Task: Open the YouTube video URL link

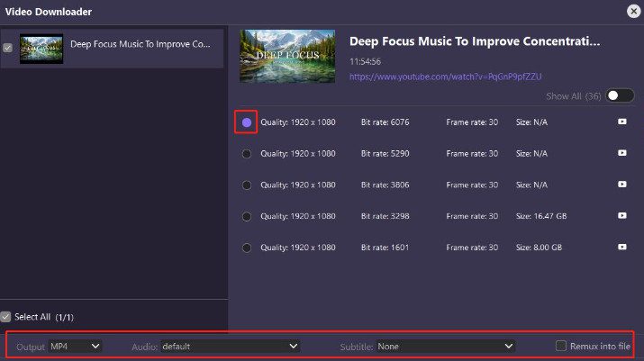Action: (446, 77)
